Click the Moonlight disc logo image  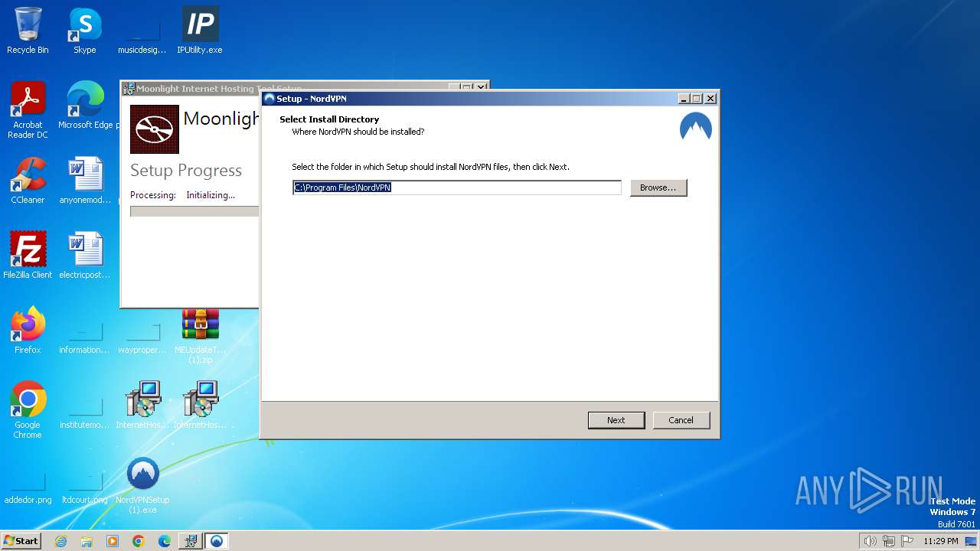(x=154, y=129)
